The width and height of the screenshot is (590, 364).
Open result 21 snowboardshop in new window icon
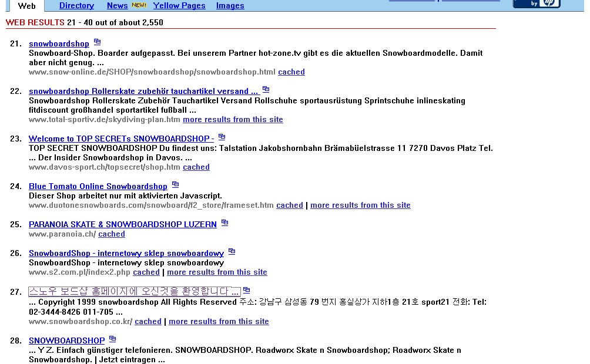pyautogui.click(x=97, y=42)
